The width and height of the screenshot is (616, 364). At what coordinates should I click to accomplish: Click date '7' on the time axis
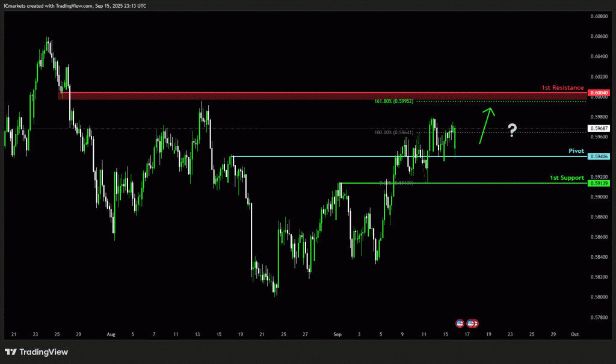point(154,335)
